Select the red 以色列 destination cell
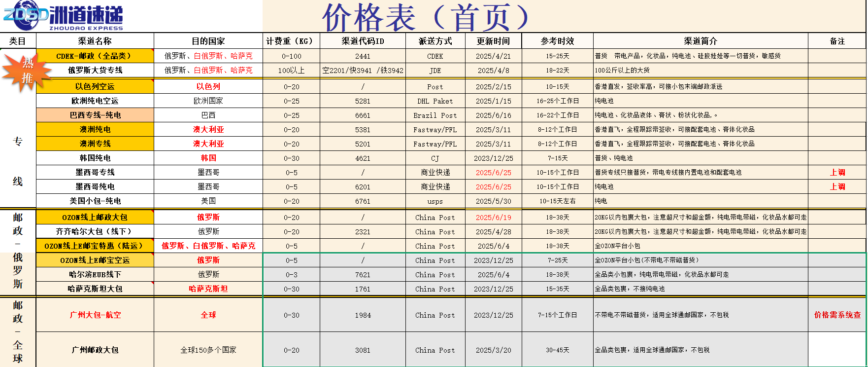The height and width of the screenshot is (367, 868). coord(208,86)
